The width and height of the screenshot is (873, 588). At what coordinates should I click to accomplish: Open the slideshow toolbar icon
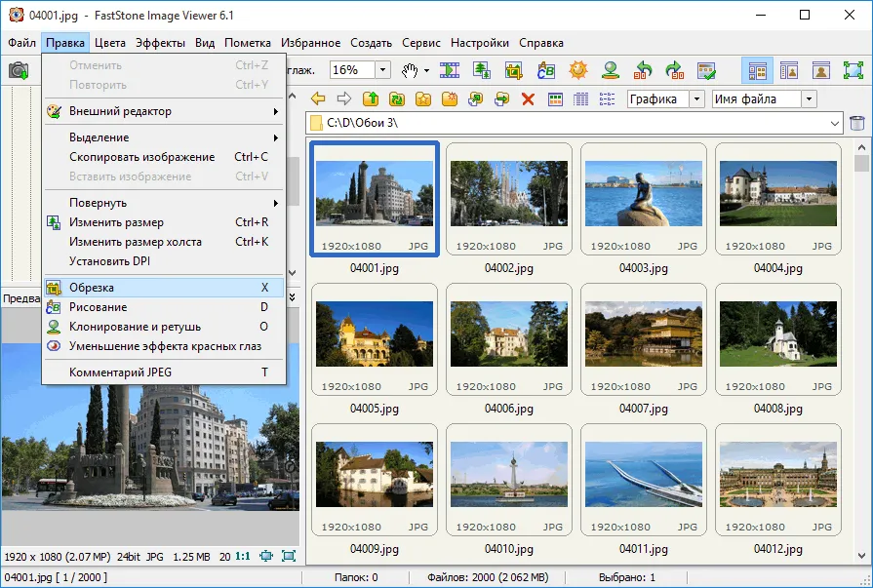[450, 70]
